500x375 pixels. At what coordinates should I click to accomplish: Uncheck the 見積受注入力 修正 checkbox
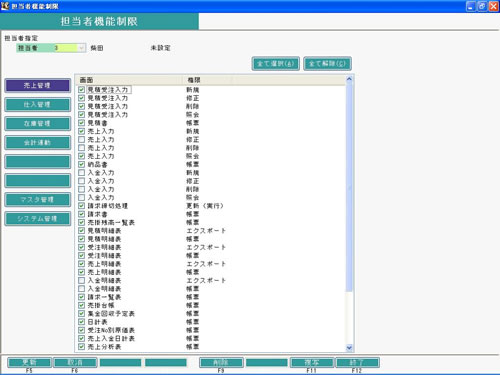tap(81, 98)
